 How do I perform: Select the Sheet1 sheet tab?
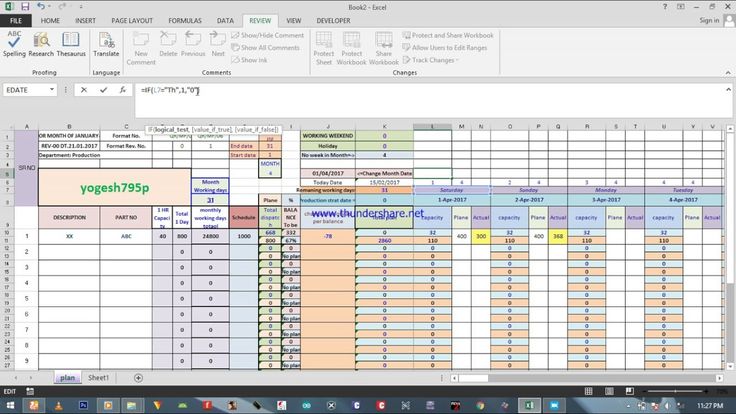(x=98, y=378)
